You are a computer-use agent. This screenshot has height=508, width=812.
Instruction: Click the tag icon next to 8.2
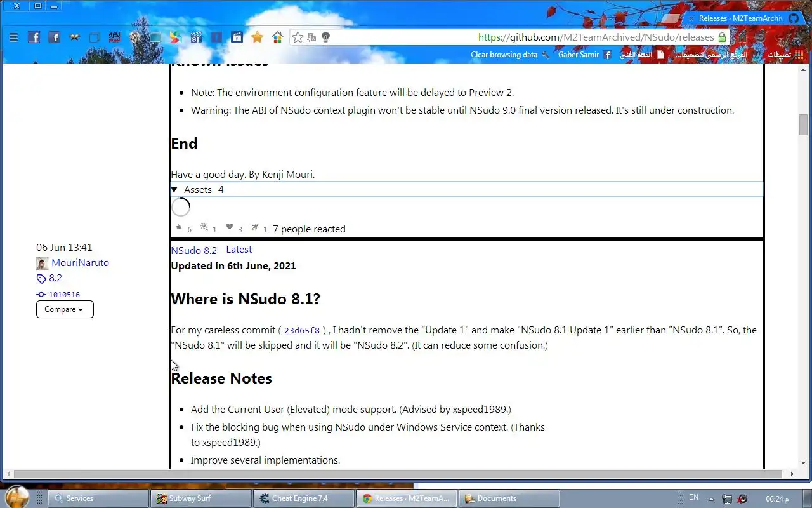[41, 279]
